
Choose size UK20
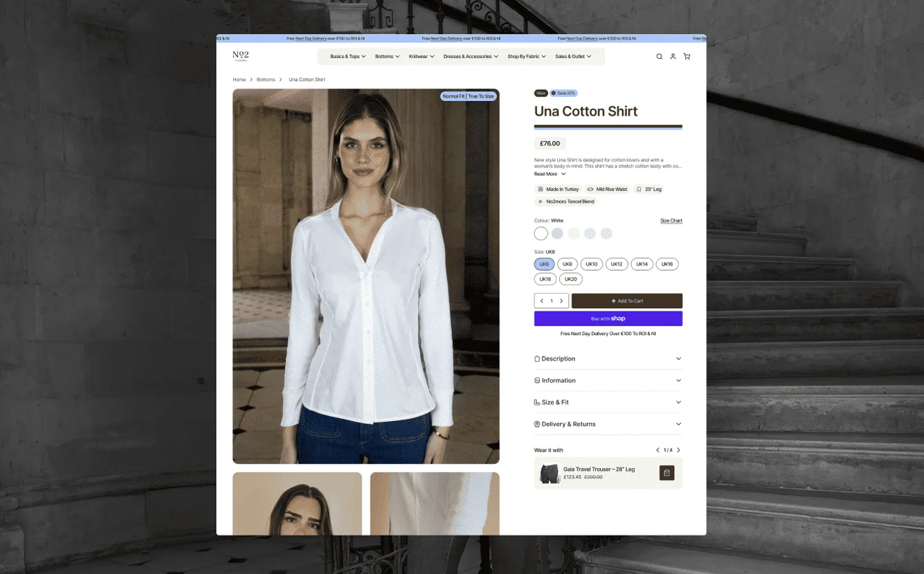571,279
